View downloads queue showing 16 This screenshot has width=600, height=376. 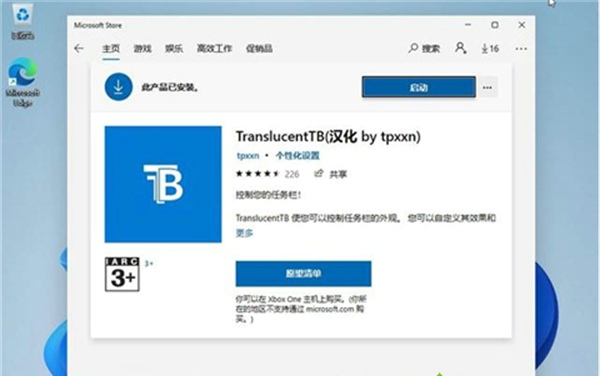pyautogui.click(x=490, y=49)
